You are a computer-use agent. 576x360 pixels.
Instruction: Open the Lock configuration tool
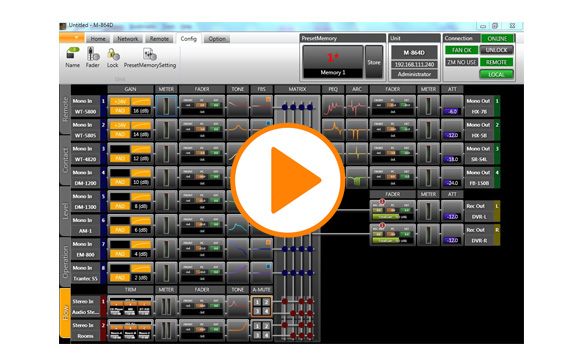point(112,58)
